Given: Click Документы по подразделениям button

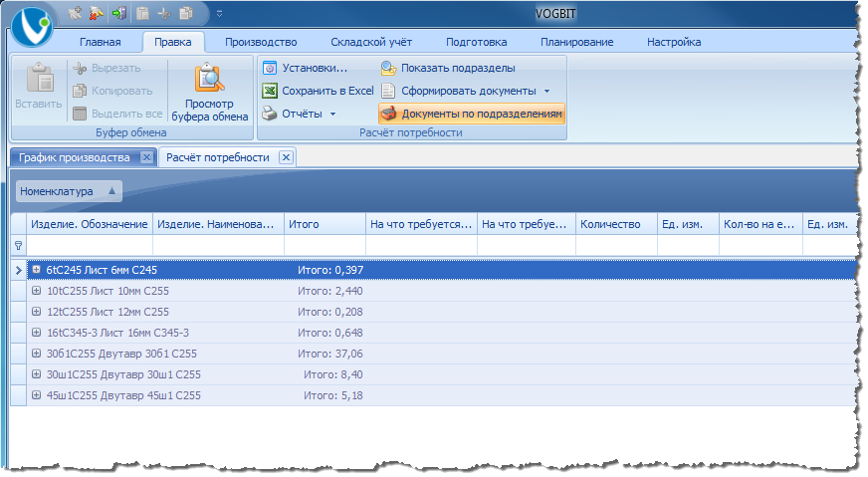Looking at the screenshot, I should pos(472,114).
